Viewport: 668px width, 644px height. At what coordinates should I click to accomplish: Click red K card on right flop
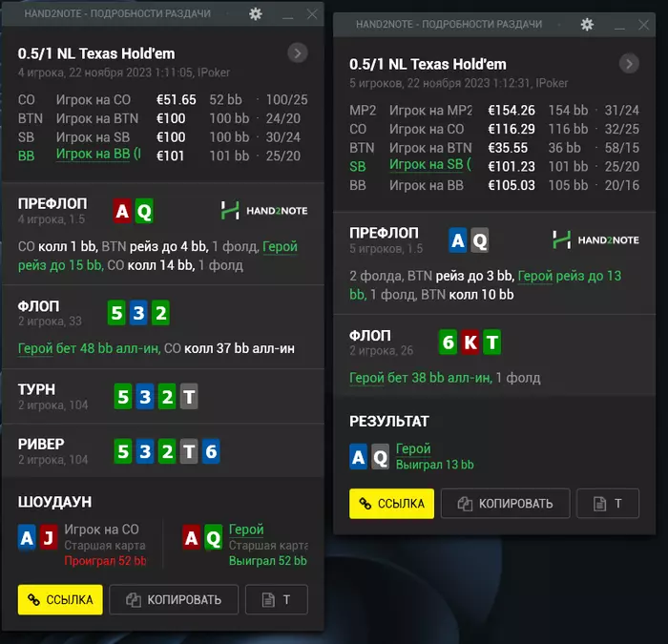(x=470, y=342)
